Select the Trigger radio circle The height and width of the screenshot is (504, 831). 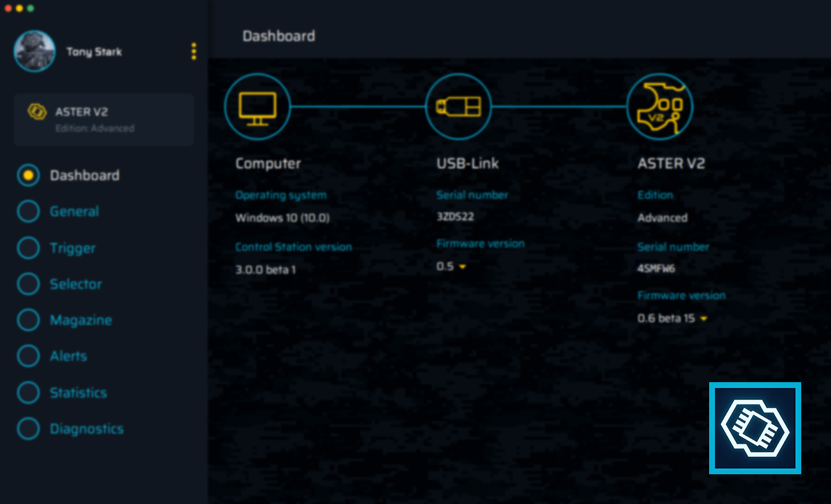click(x=28, y=248)
